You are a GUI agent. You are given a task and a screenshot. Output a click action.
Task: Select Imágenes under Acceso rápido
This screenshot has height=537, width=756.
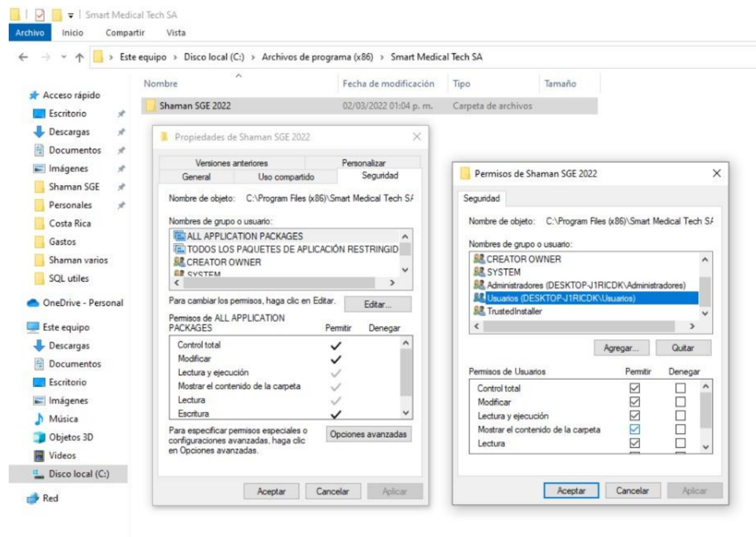[68, 168]
